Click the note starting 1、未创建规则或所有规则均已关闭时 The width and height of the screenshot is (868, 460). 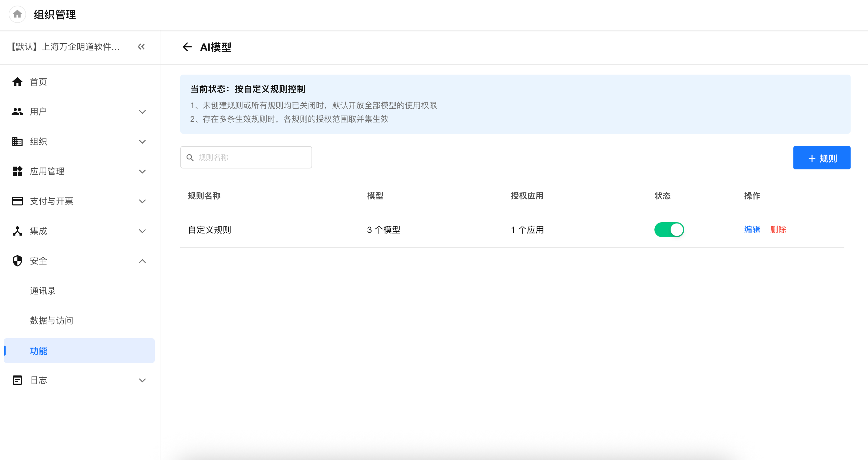[313, 105]
